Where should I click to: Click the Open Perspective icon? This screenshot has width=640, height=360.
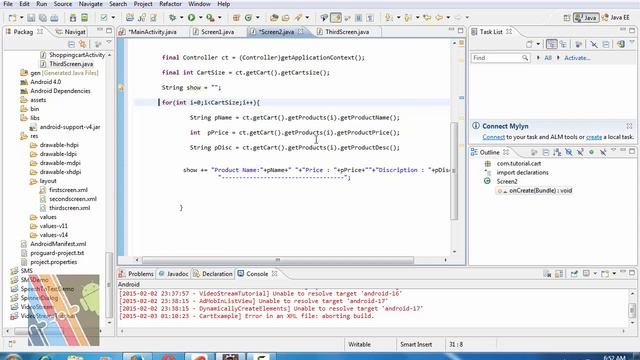(x=567, y=18)
